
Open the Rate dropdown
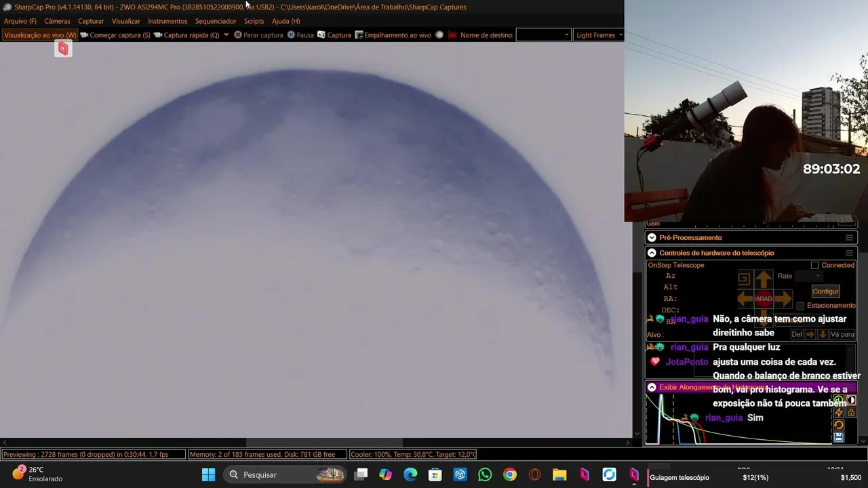(808, 276)
